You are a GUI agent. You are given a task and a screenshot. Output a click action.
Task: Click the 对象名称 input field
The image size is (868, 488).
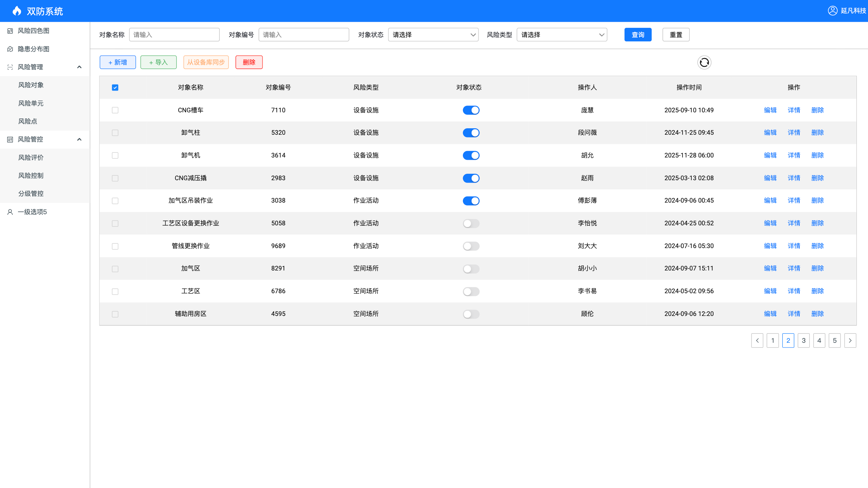click(174, 35)
